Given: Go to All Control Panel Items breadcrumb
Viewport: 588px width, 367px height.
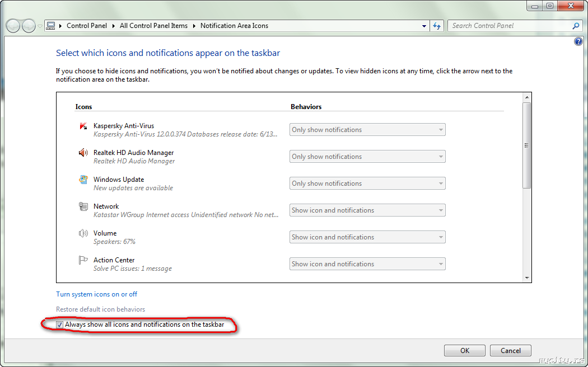Looking at the screenshot, I should tap(153, 26).
